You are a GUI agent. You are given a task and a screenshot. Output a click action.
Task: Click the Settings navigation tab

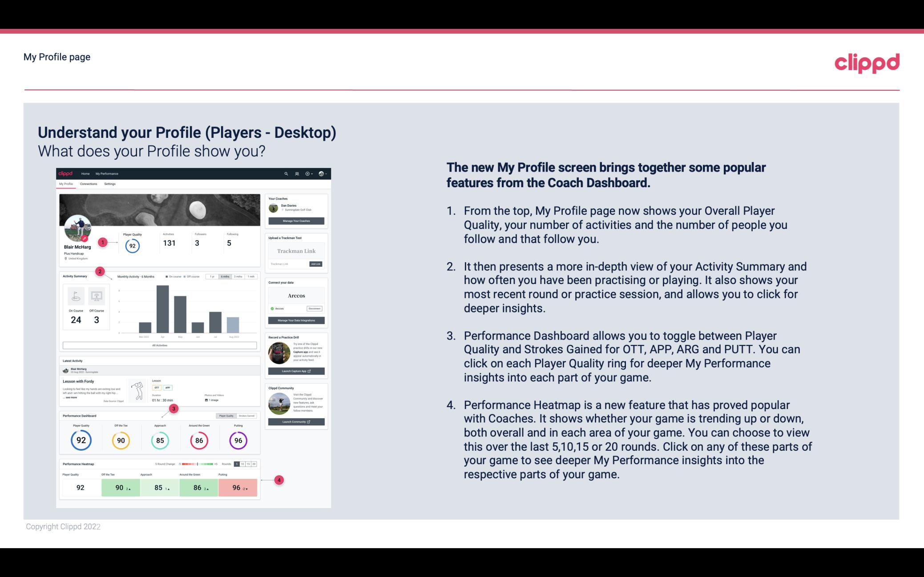[110, 184]
